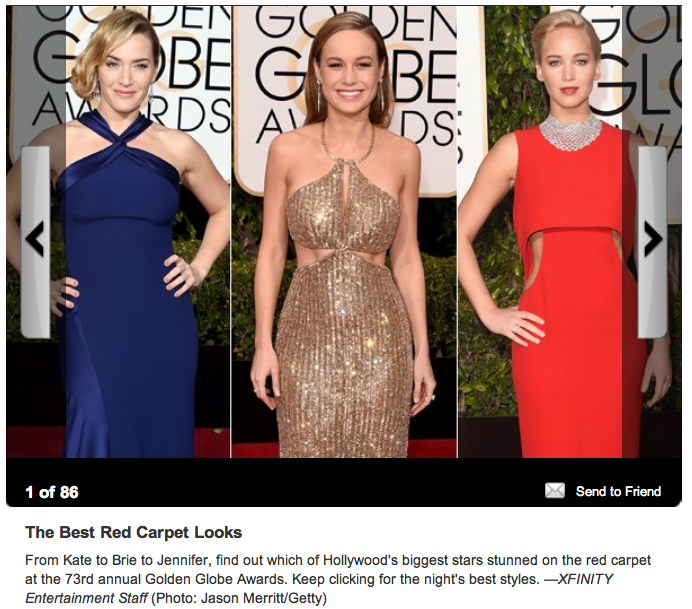
Task: Click 'The Best Red Carpet Looks' headline
Action: coord(134,532)
